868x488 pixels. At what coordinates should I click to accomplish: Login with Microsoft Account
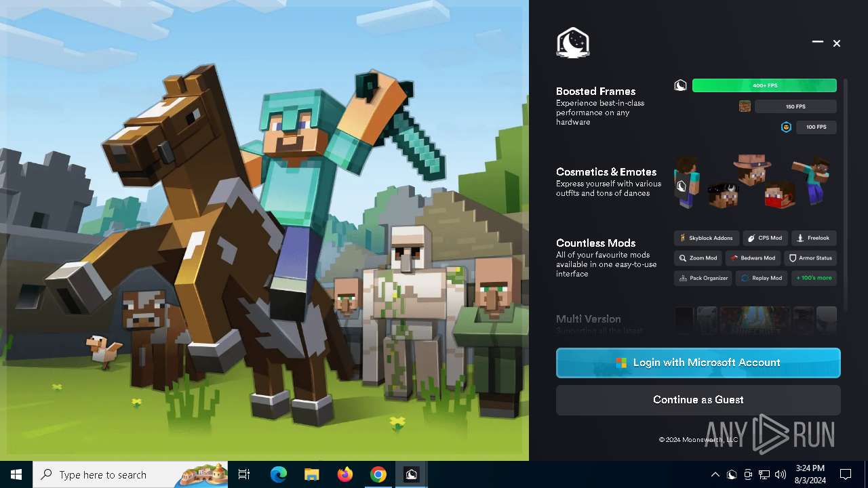(698, 363)
